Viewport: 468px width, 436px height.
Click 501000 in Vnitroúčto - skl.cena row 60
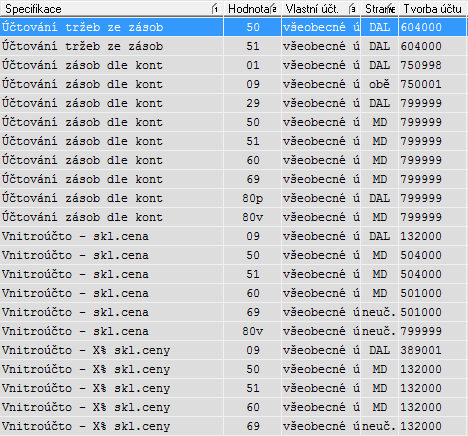click(x=421, y=293)
